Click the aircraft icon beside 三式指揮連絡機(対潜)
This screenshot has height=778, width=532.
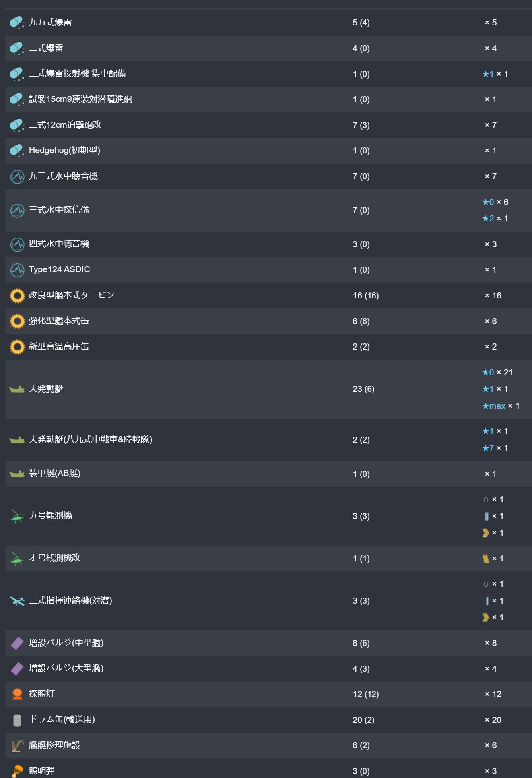point(17,601)
